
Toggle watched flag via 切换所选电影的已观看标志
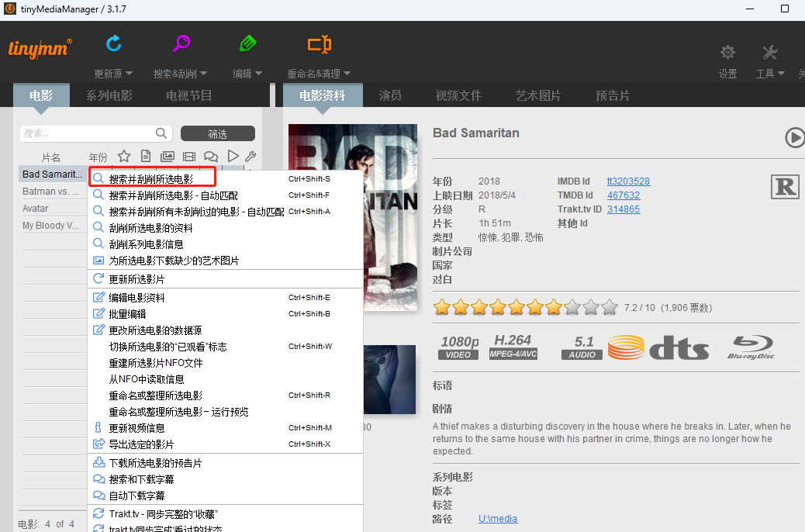pos(226,347)
